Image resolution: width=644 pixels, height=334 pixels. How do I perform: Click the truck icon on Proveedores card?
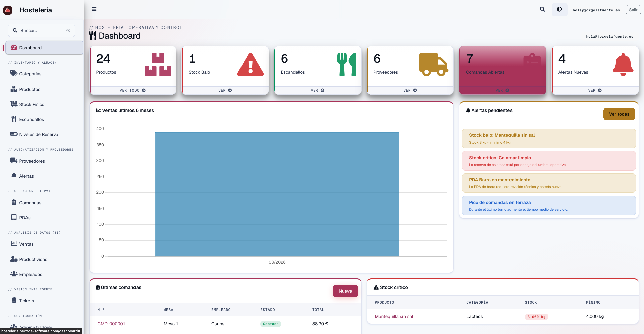click(x=434, y=65)
